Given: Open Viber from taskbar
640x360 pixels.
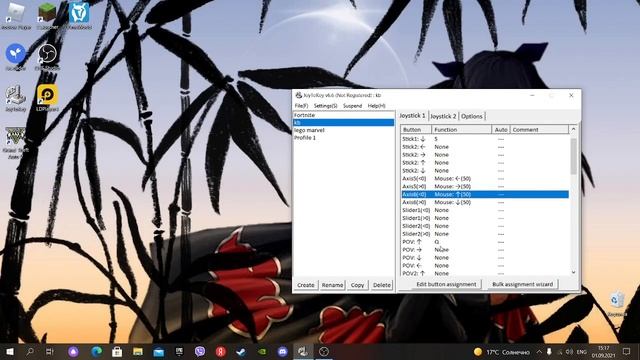Looking at the screenshot, I should [200, 351].
